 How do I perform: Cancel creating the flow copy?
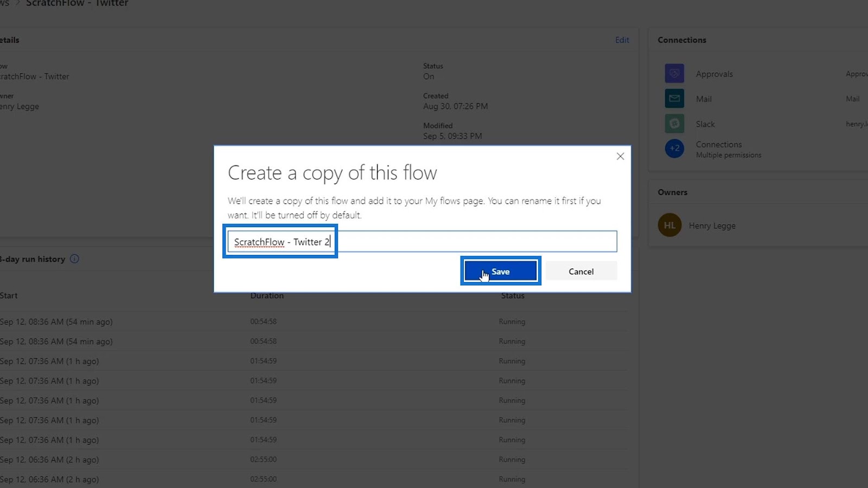581,271
